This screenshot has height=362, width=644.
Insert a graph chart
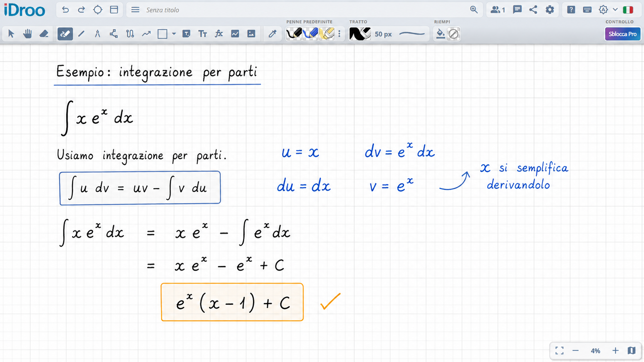pyautogui.click(x=235, y=34)
